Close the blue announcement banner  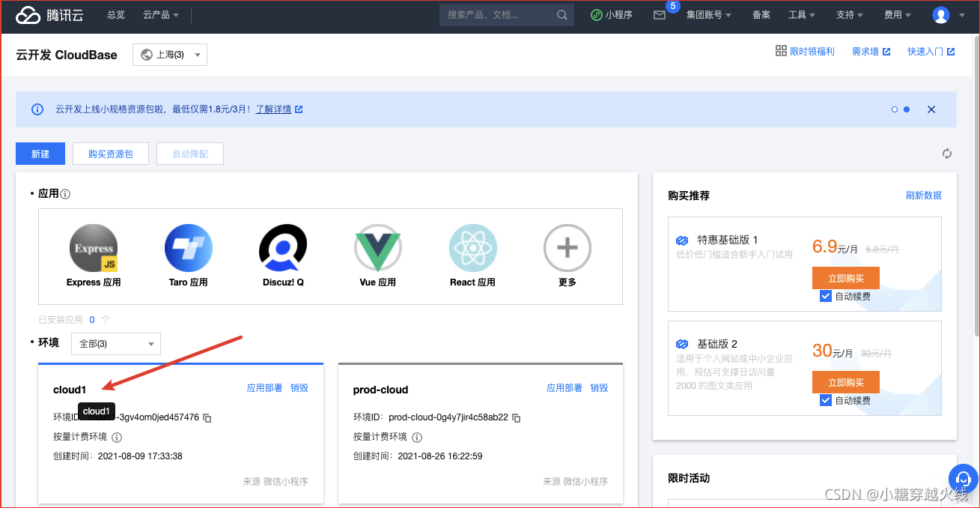931,109
